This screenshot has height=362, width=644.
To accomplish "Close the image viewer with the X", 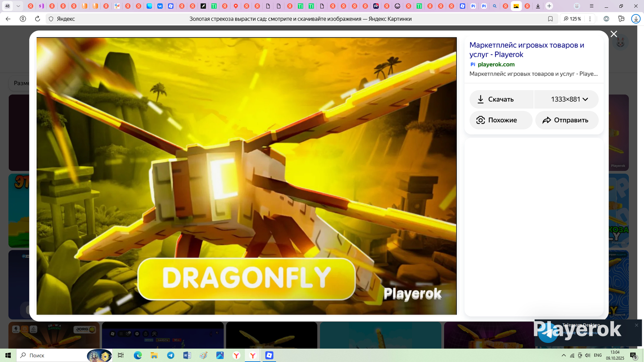I will (614, 34).
